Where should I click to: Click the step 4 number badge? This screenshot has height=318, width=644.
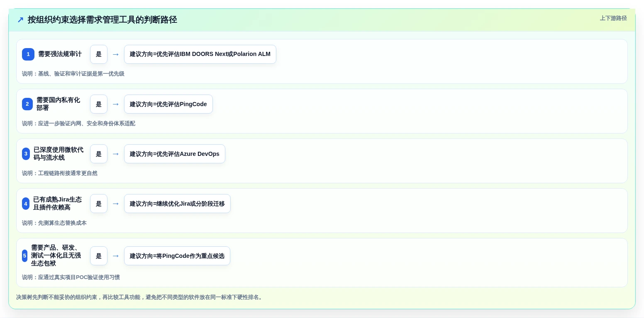click(x=26, y=204)
